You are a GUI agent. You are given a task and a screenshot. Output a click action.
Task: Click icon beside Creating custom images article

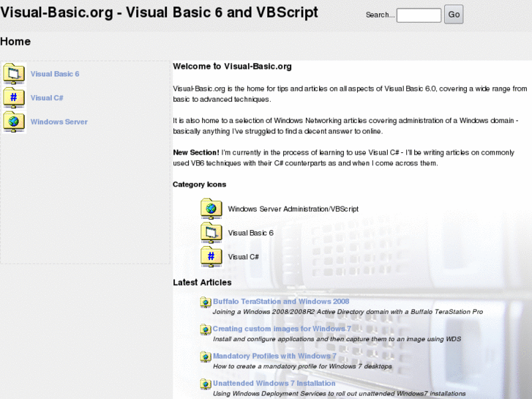click(206, 329)
